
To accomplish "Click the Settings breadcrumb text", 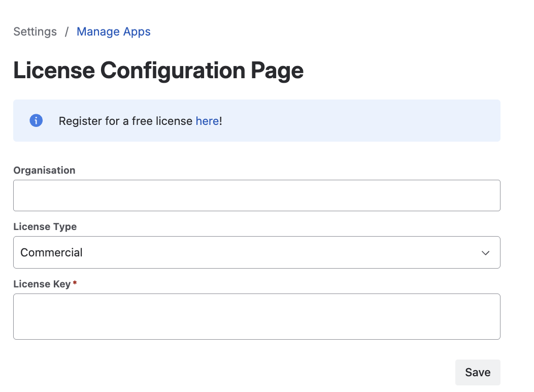I will (35, 31).
